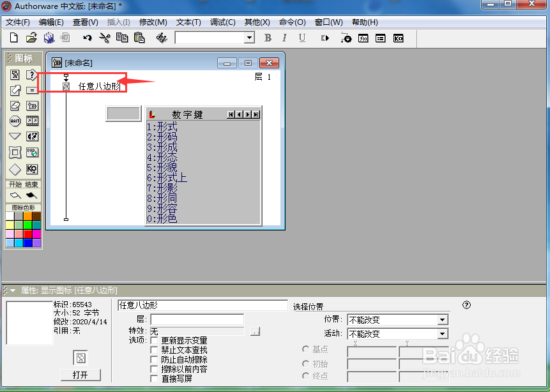Create a new file from the toolbar
Screen dimensions: 550x392
point(13,38)
